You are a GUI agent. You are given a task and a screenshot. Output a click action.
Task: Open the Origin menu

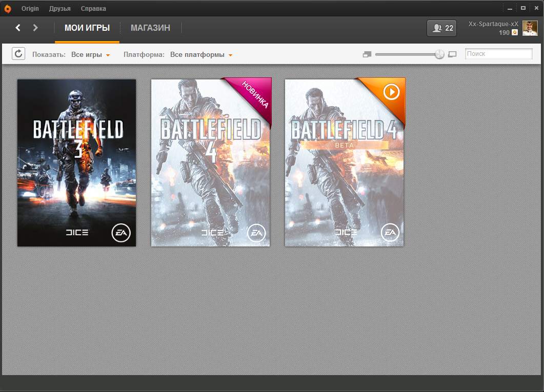(30, 9)
